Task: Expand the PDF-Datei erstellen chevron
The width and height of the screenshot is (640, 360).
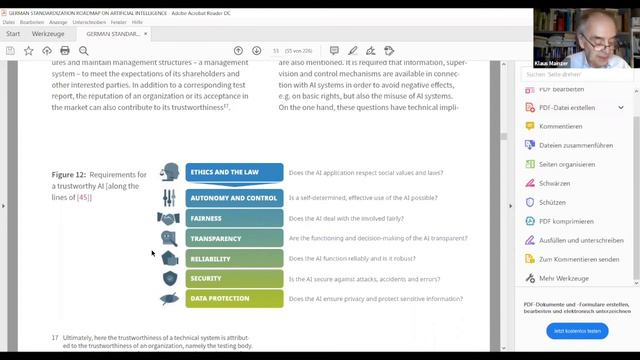Action: [621, 108]
